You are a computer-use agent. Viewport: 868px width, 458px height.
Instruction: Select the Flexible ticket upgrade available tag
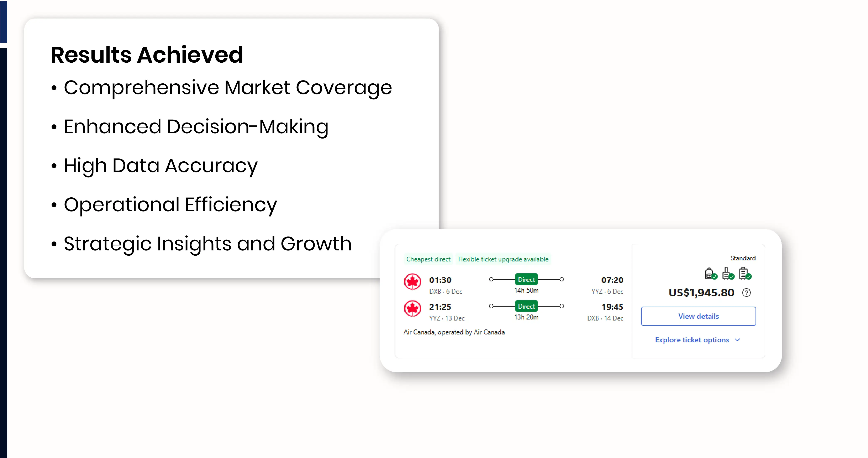click(503, 259)
